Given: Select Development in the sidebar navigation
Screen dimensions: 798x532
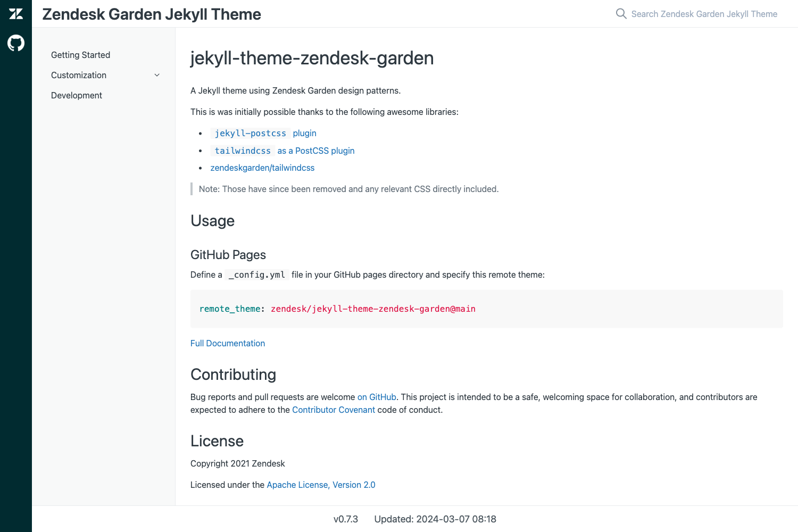Looking at the screenshot, I should (x=76, y=95).
